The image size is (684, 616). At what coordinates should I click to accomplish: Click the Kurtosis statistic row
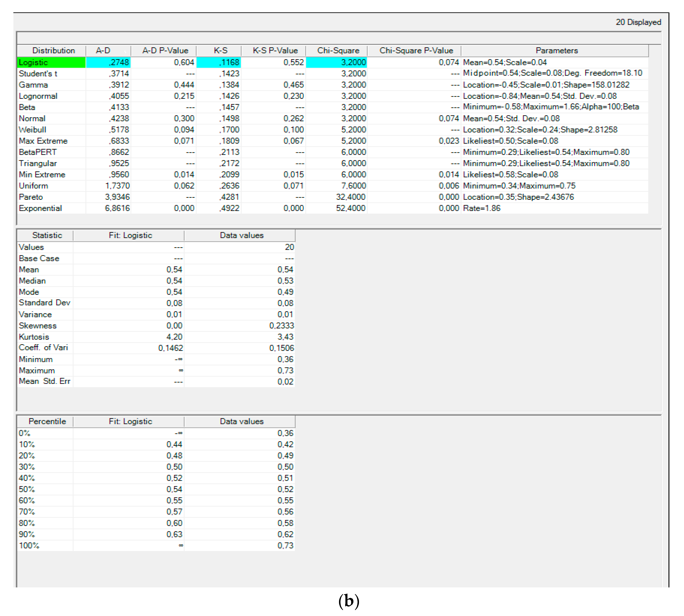[x=34, y=337]
